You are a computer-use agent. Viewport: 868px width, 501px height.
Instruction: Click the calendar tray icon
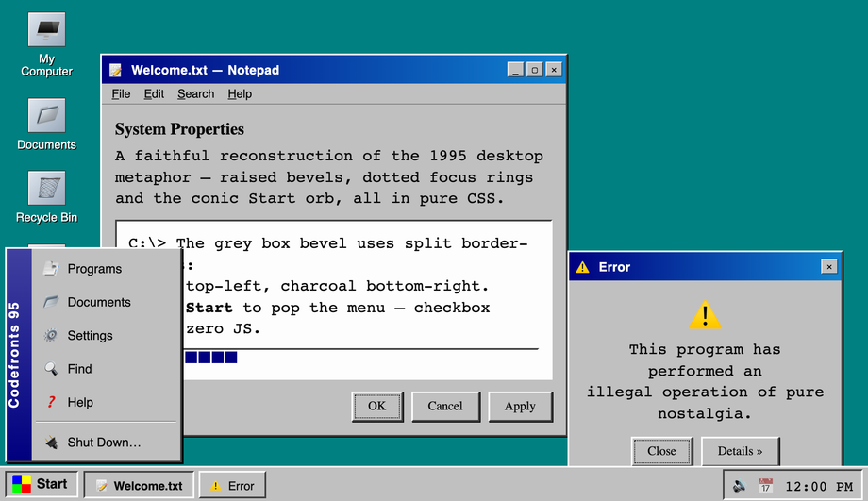click(x=765, y=486)
